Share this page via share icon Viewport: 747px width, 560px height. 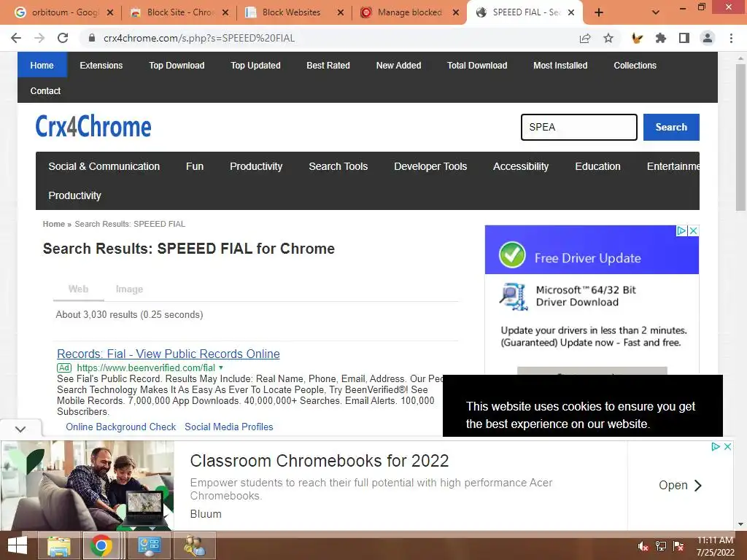(585, 38)
